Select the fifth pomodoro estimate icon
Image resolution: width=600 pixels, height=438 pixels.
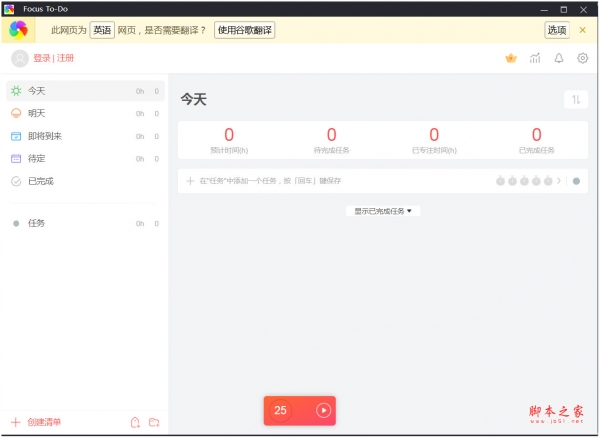coord(548,181)
